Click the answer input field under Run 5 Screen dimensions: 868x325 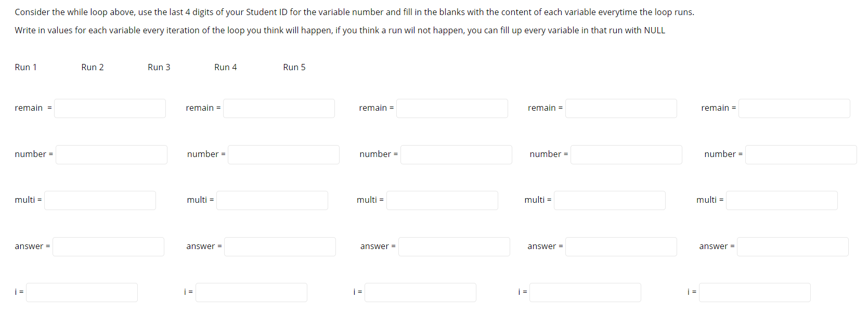(792, 246)
